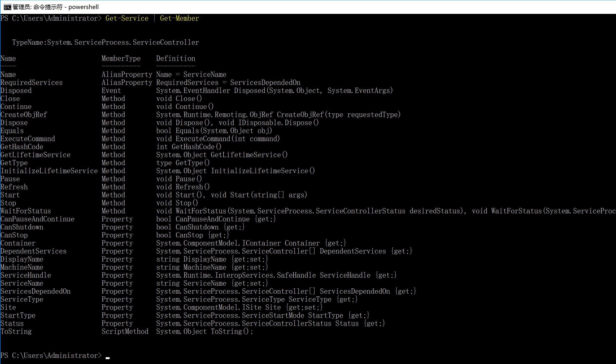This screenshot has width=616, height=364.
Task: Click the void Stop() definition text
Action: click(177, 203)
